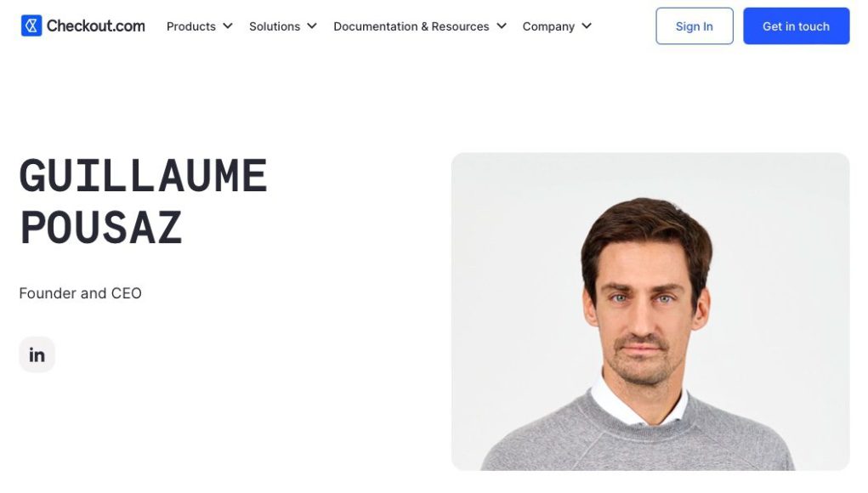
Task: Click the Checkout.com wordmark text
Action: [96, 26]
